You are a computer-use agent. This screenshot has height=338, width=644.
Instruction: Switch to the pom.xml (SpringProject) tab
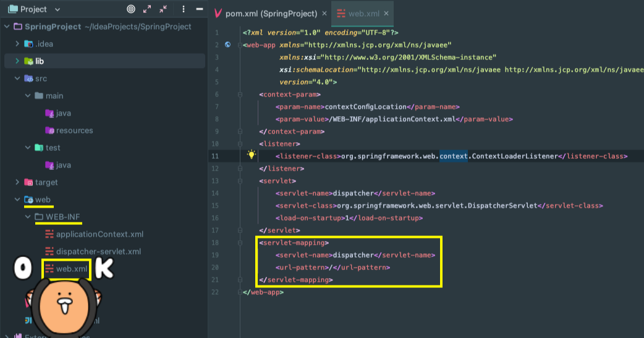(x=271, y=14)
